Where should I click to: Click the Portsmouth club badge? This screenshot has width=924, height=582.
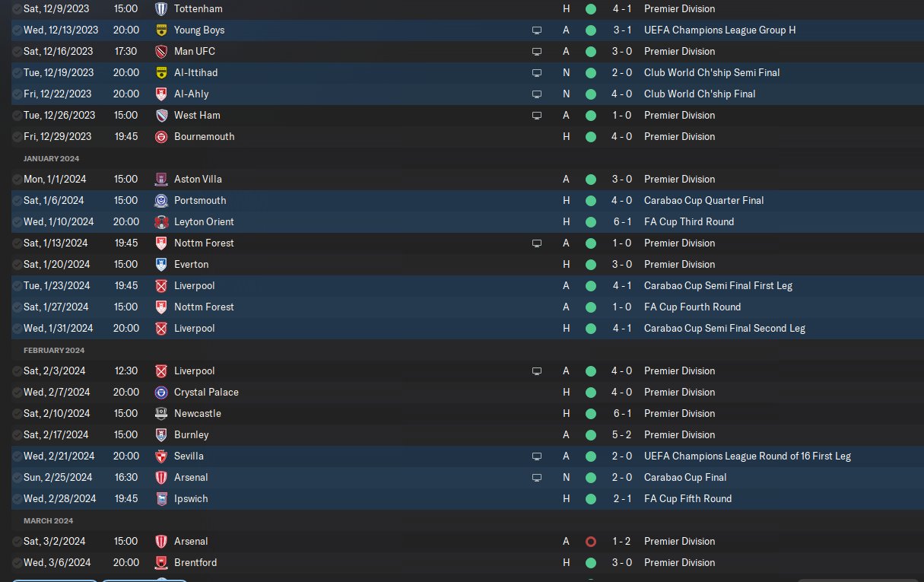click(160, 201)
